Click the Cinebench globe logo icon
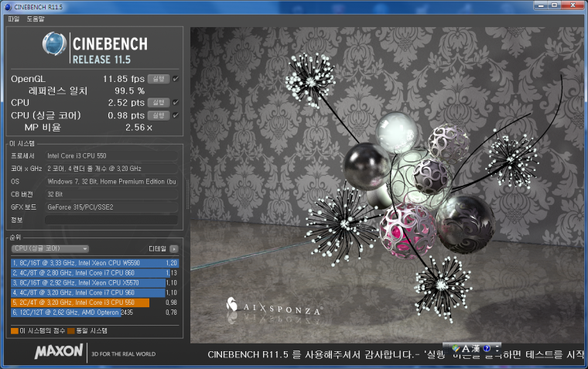Screen dimensions: 588x369 pos(54,44)
